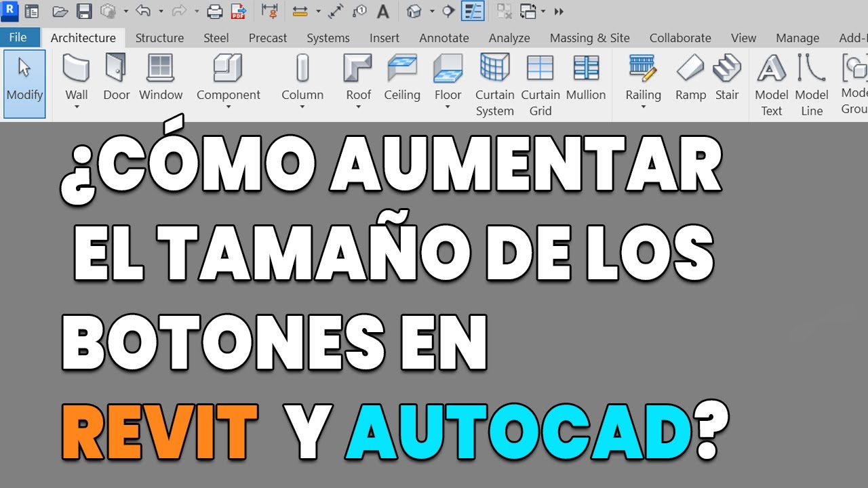Switch to the Precast tab
868x488 pixels.
[x=268, y=38]
